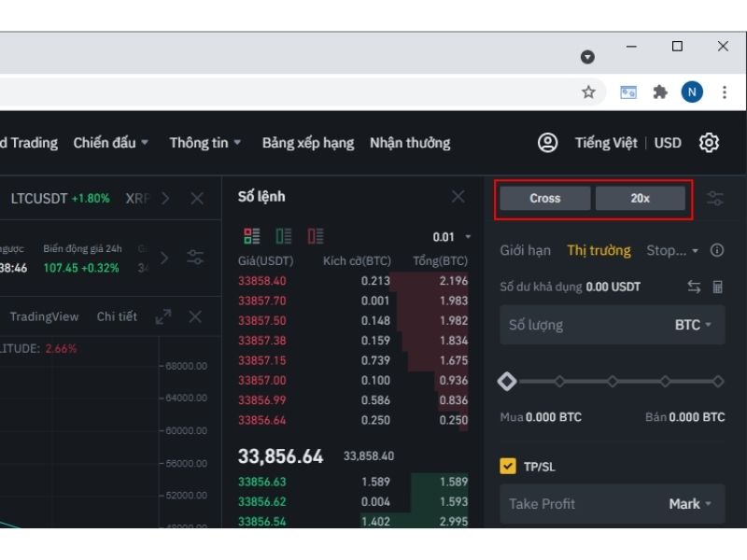
Task: Click the 20x leverage button
Action: tap(641, 198)
